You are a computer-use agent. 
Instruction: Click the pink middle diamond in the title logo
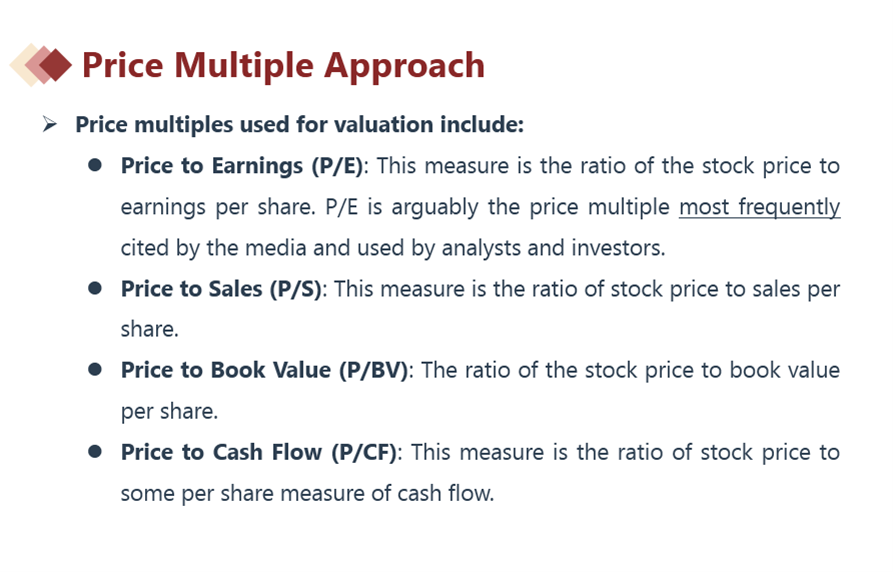36,65
